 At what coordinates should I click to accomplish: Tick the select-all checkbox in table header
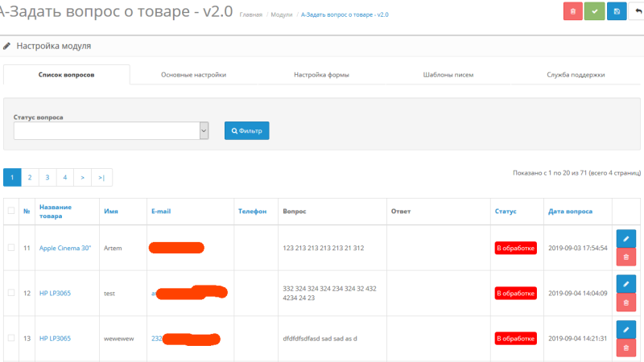(11, 211)
